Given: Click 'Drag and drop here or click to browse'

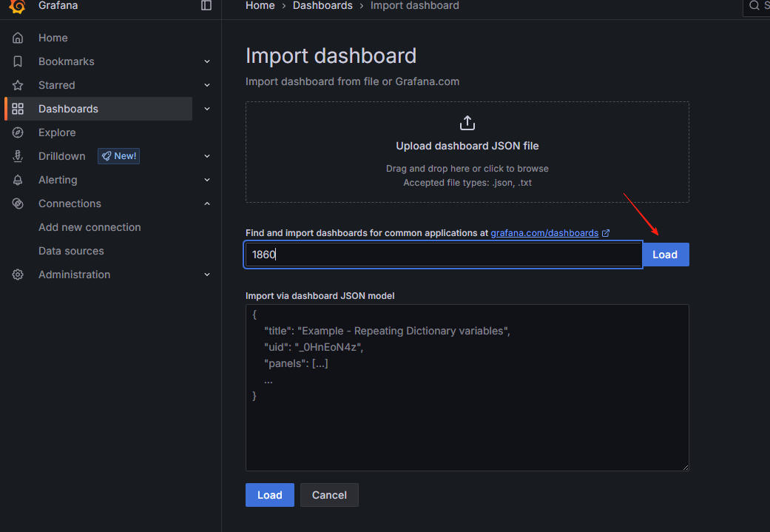Looking at the screenshot, I should pos(467,169).
